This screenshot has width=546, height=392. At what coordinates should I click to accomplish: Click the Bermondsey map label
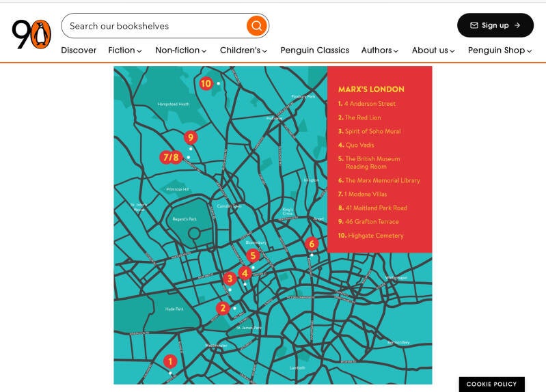coord(398,342)
